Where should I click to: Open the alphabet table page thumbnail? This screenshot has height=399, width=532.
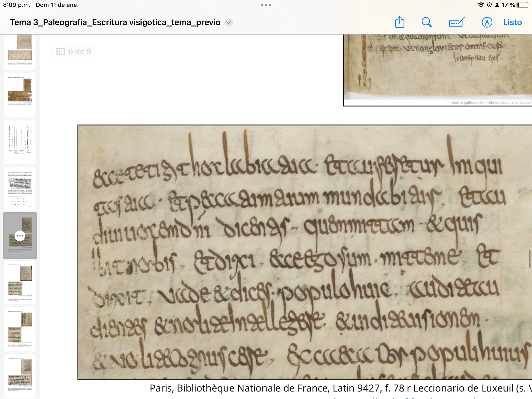coord(20,142)
